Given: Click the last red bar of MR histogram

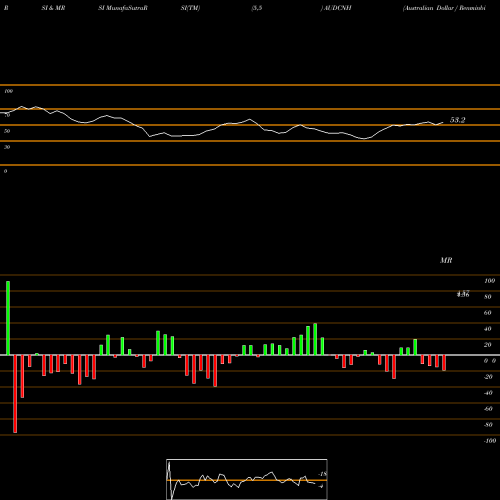Looking at the screenshot, I should click(x=444, y=363).
